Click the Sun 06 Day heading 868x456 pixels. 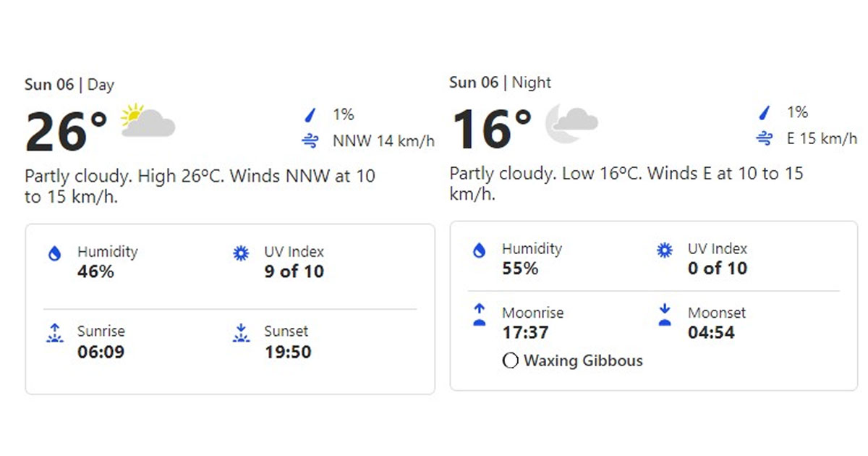click(x=69, y=85)
